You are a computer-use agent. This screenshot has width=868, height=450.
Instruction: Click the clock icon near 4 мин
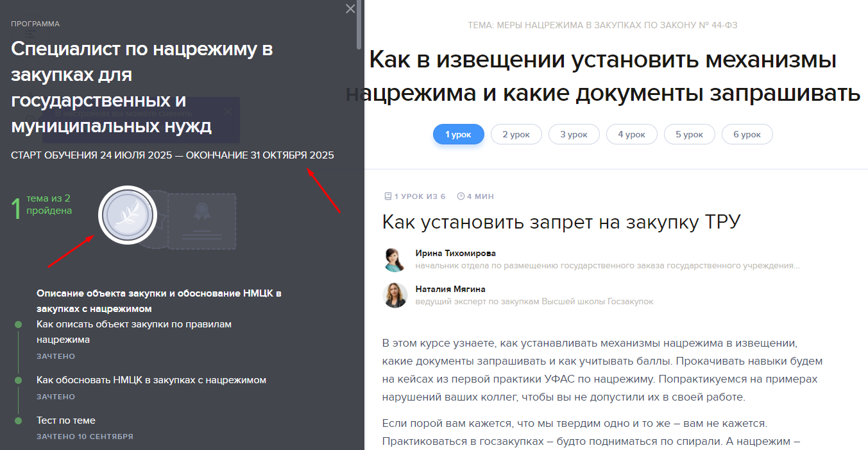coord(461,196)
